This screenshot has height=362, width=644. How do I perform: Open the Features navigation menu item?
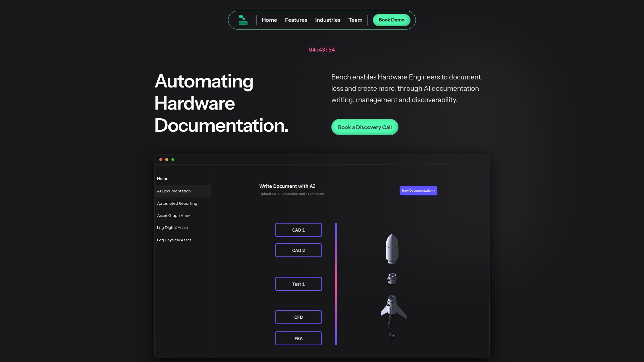click(x=296, y=20)
